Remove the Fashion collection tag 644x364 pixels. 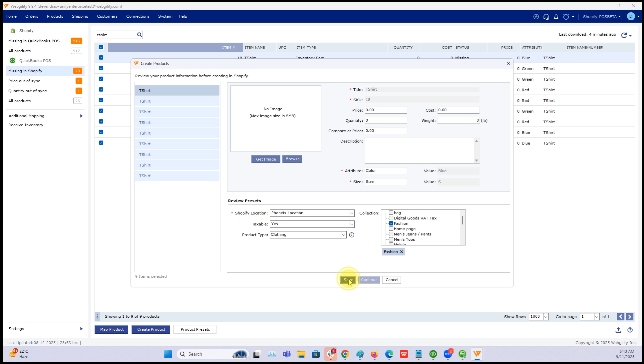402,252
